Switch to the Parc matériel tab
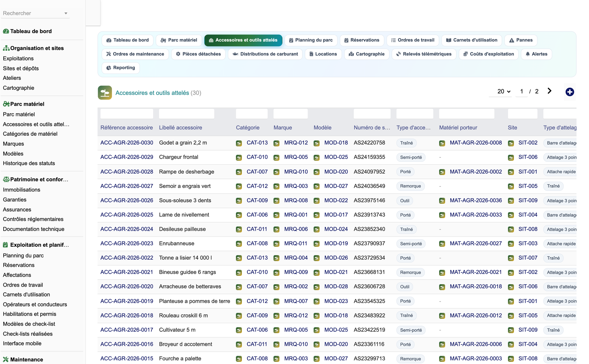Image resolution: width=589 pixels, height=364 pixels. pos(179,40)
